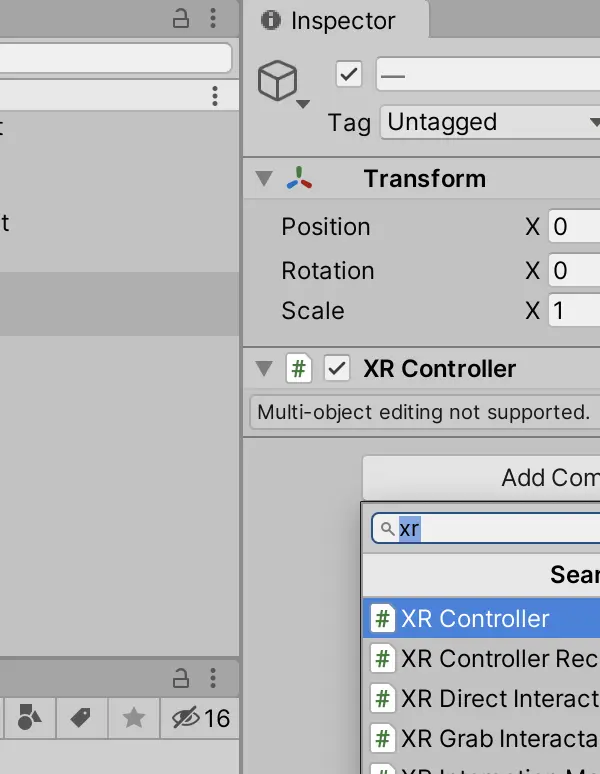Open the search by type shapes filter

(x=29, y=717)
